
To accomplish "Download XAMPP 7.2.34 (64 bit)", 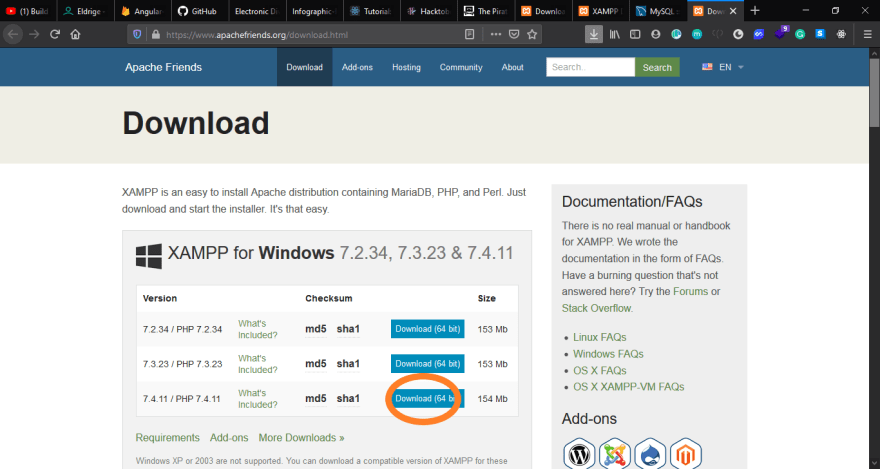I will tap(428, 329).
